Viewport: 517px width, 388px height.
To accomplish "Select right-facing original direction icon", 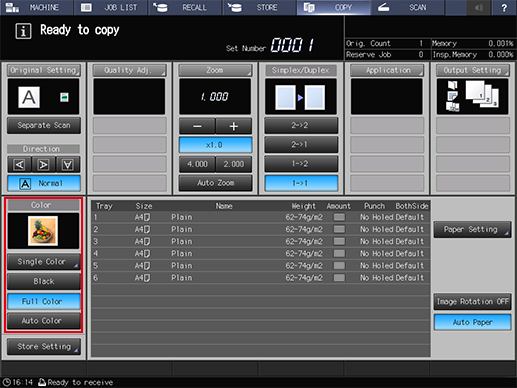I will click(43, 164).
